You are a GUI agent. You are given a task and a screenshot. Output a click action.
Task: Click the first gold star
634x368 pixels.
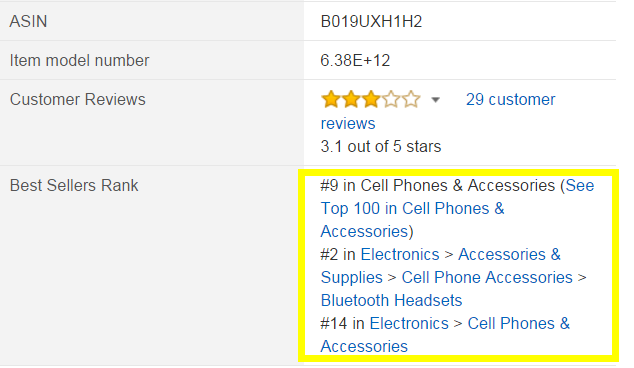click(331, 99)
